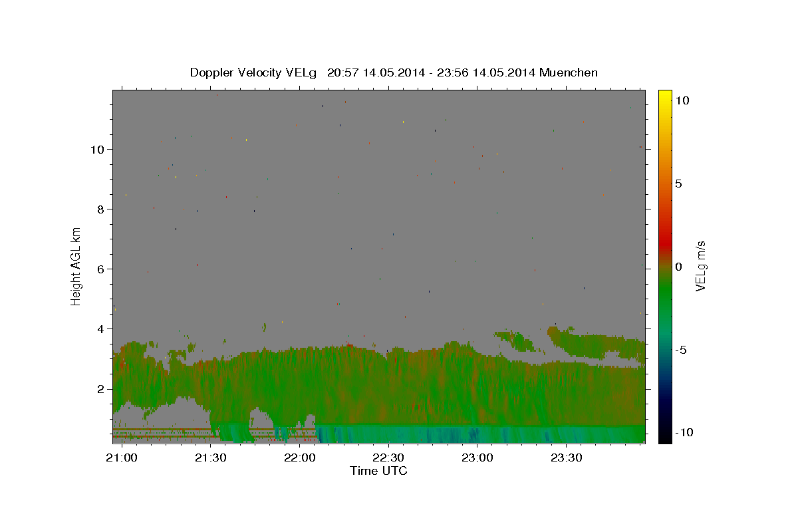Click the height axis label 4
This screenshot has height=532, width=798.
(102, 329)
